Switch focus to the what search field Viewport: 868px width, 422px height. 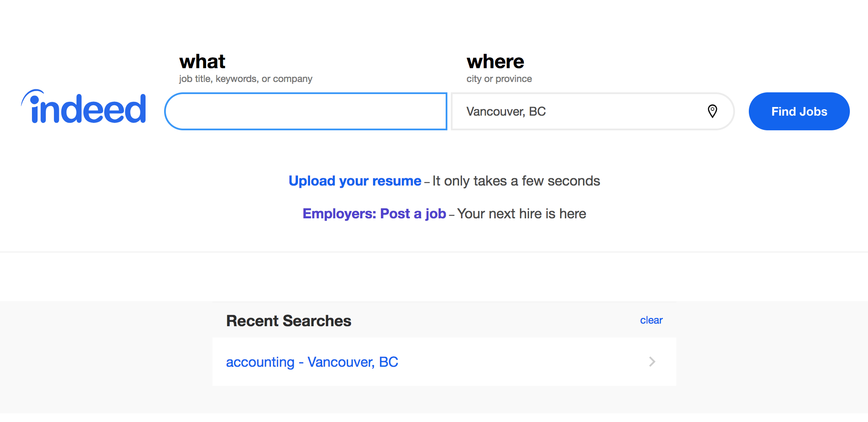pyautogui.click(x=307, y=111)
